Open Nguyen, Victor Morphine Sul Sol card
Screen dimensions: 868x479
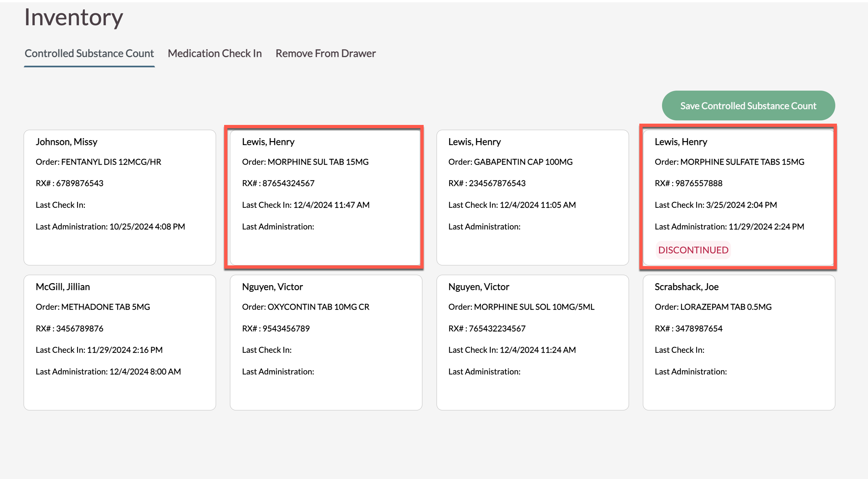532,342
